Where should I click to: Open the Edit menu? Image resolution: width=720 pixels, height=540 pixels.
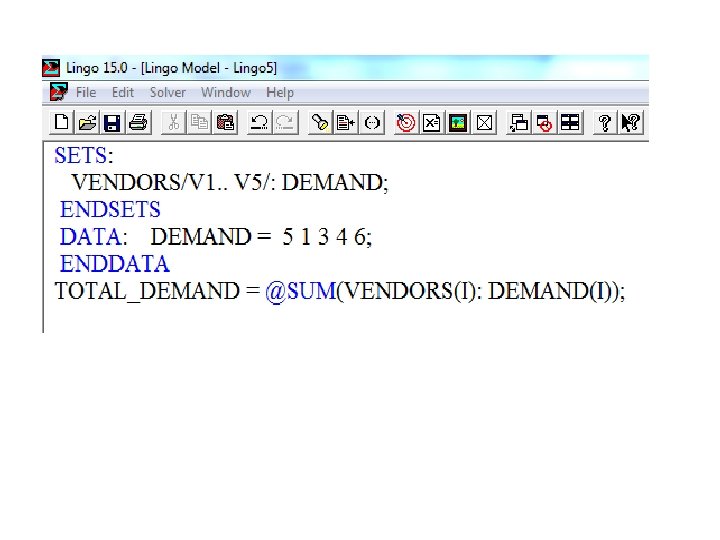[123, 92]
